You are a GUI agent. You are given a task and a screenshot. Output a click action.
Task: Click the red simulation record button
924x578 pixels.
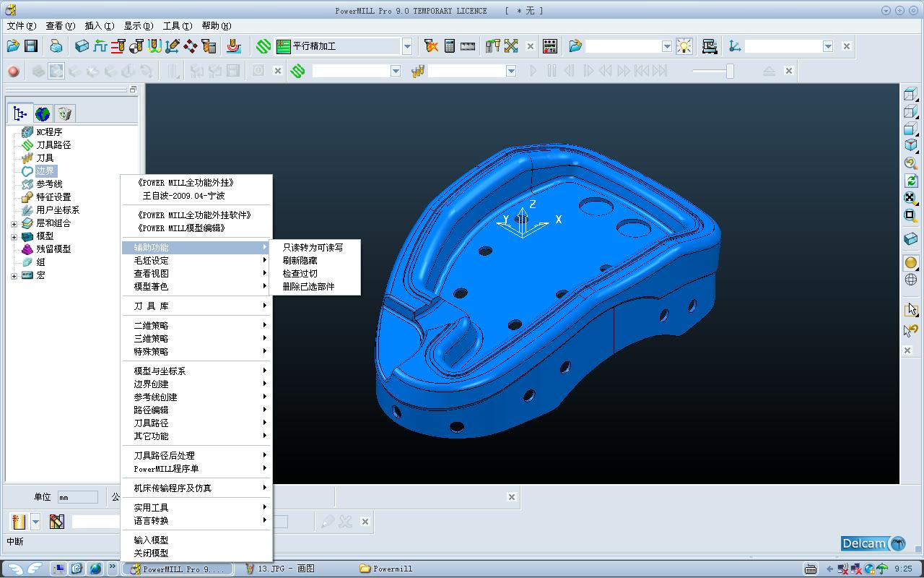[x=13, y=71]
